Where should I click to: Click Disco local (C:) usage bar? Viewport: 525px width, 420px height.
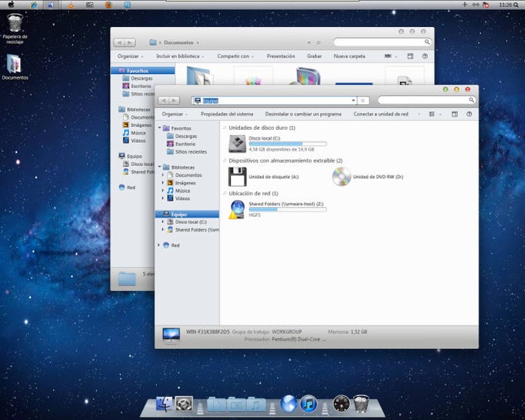point(288,144)
